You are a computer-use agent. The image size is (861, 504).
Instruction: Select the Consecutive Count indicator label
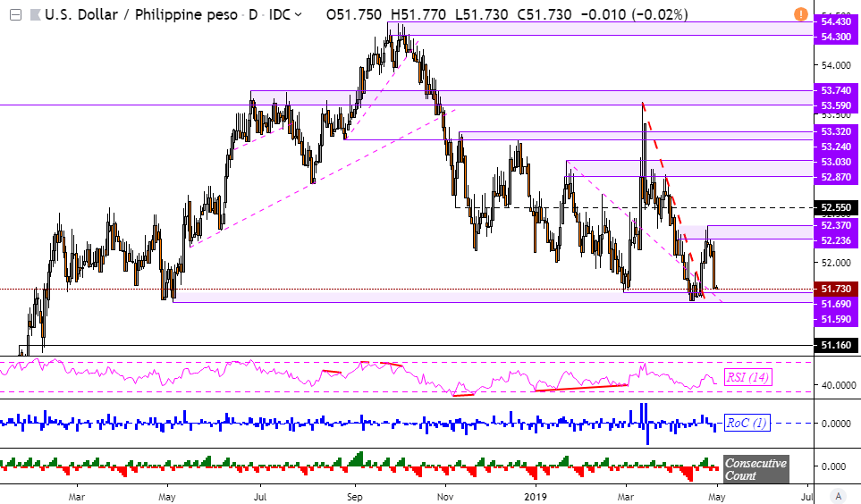point(755,469)
